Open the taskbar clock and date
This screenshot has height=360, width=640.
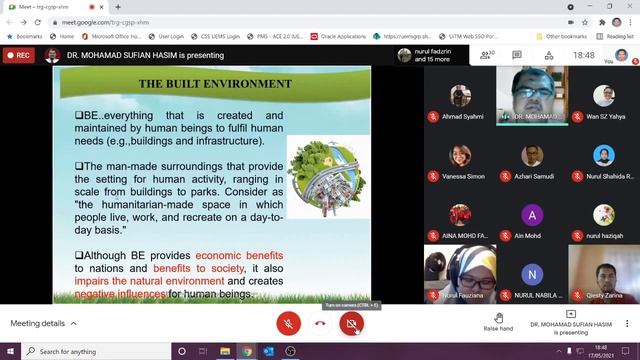coord(601,351)
